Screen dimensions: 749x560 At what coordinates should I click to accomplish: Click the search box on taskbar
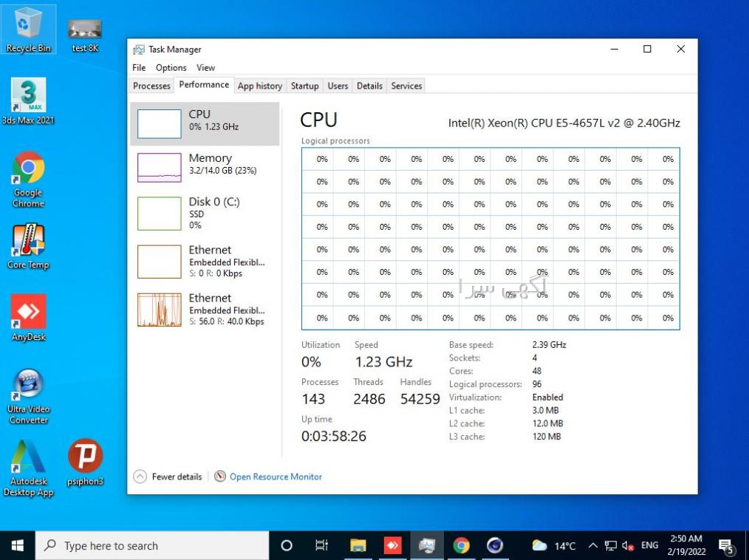(x=152, y=545)
